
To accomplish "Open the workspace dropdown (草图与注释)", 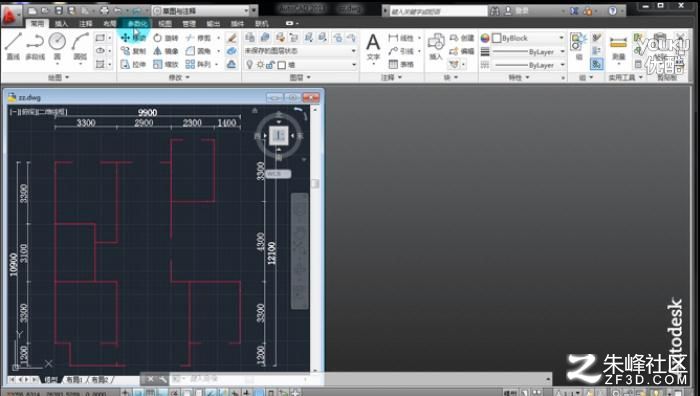I will click(x=200, y=10).
